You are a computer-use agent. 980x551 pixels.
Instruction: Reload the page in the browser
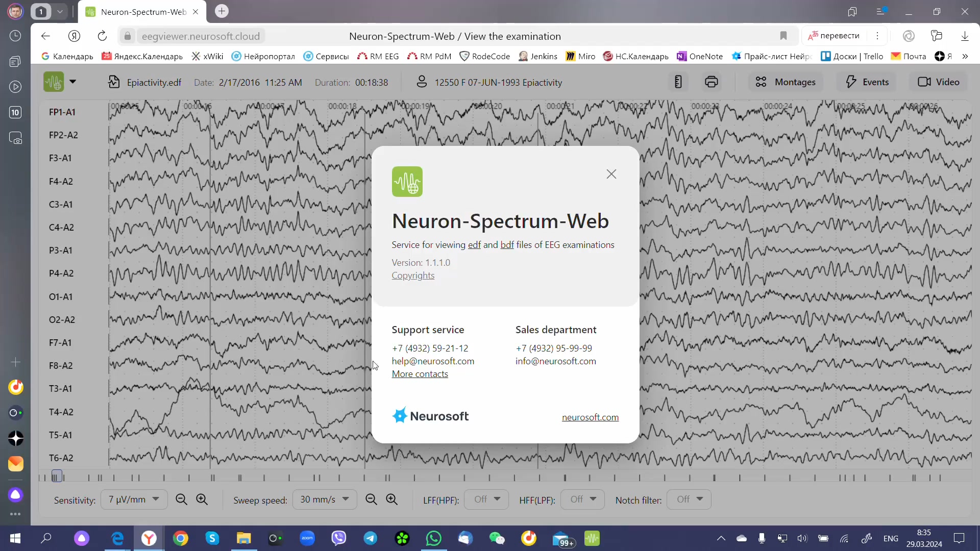point(102,36)
